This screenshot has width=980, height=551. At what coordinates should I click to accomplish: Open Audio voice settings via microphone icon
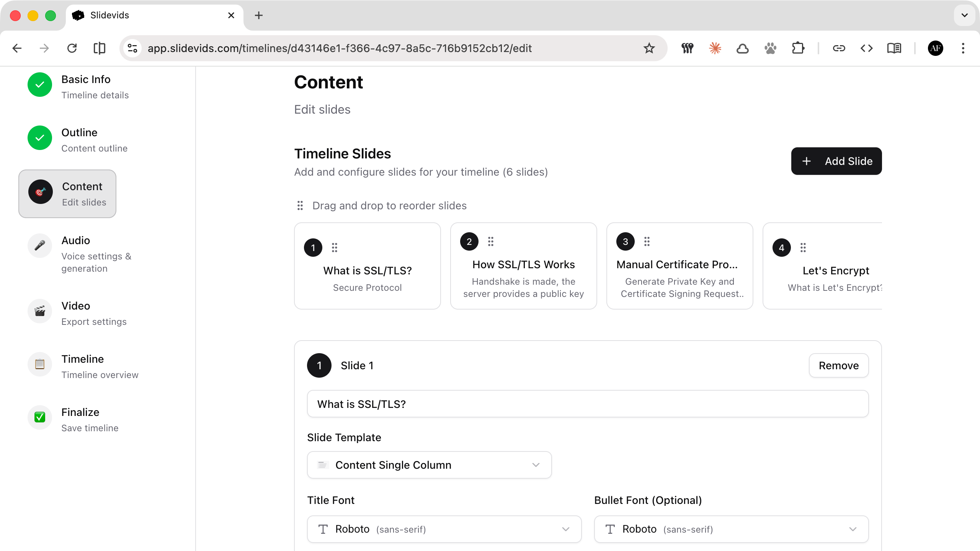pos(39,245)
